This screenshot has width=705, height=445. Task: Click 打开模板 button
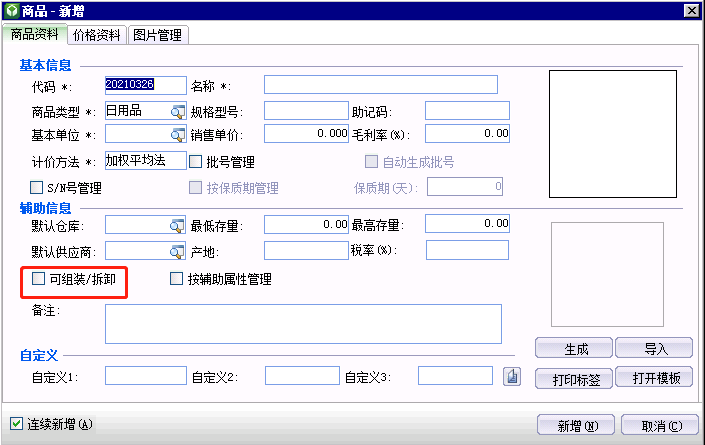pyautogui.click(x=654, y=378)
